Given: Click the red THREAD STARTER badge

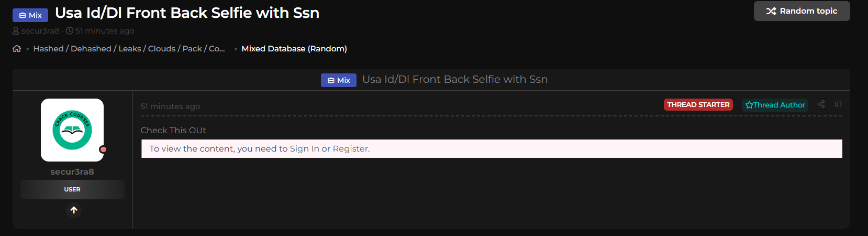Looking at the screenshot, I should (x=698, y=105).
